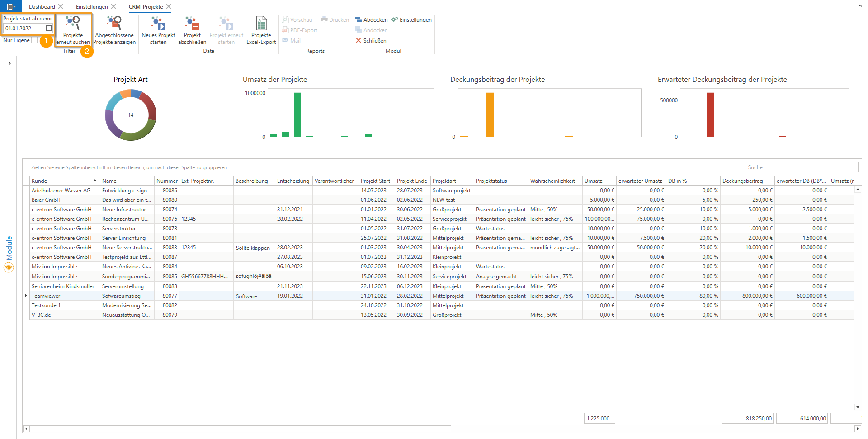868x439 pixels.
Task: Expand the left side panel chevron
Action: tap(9, 63)
